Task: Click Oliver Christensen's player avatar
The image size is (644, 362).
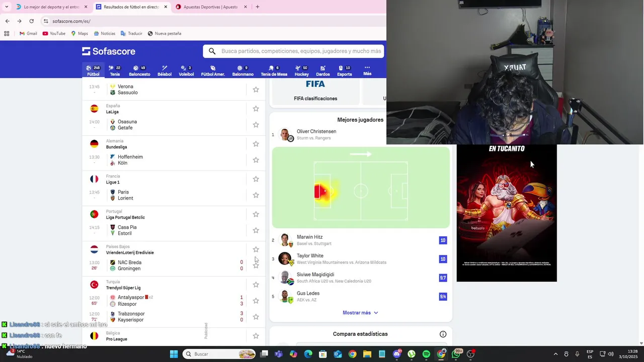Action: (285, 134)
